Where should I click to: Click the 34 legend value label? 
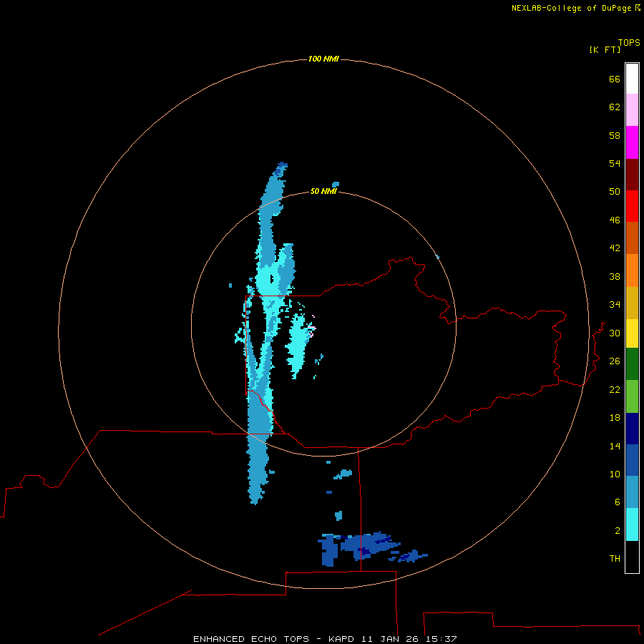[x=615, y=305]
